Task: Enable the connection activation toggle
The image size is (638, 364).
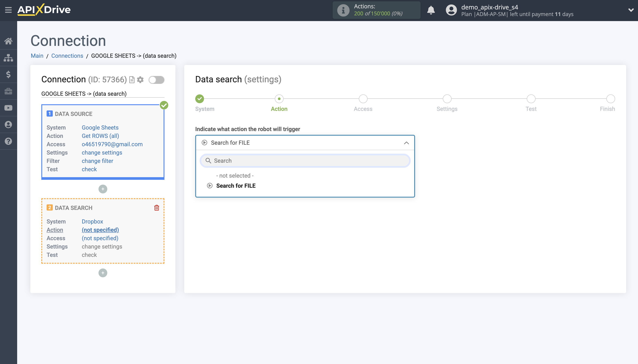Action: point(157,79)
